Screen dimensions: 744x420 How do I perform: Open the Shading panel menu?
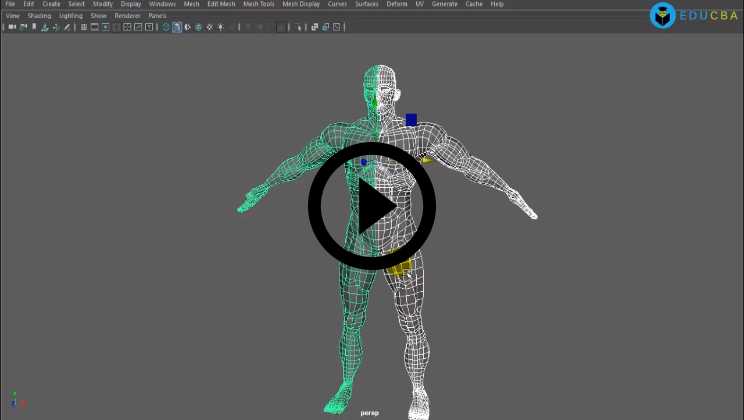(x=39, y=16)
